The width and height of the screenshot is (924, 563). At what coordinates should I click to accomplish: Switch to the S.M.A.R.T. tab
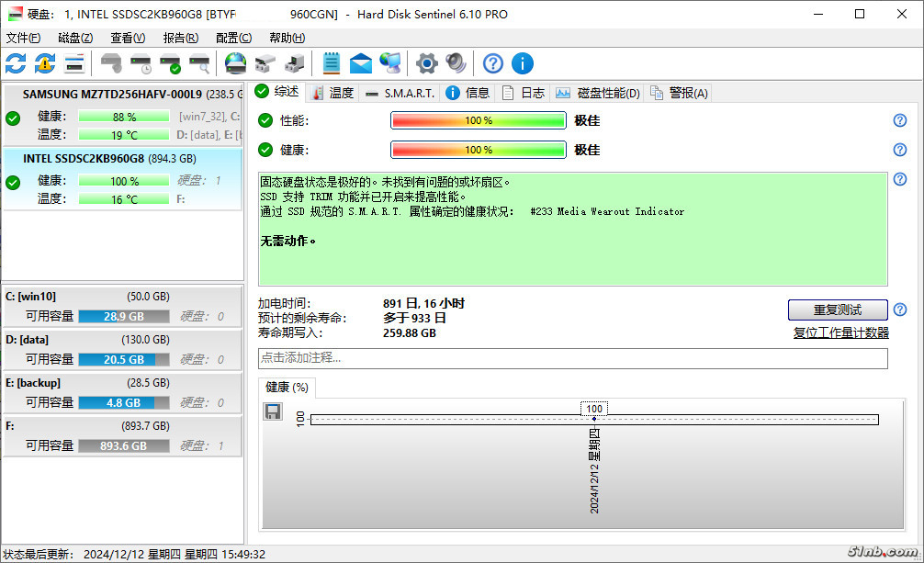[400, 93]
